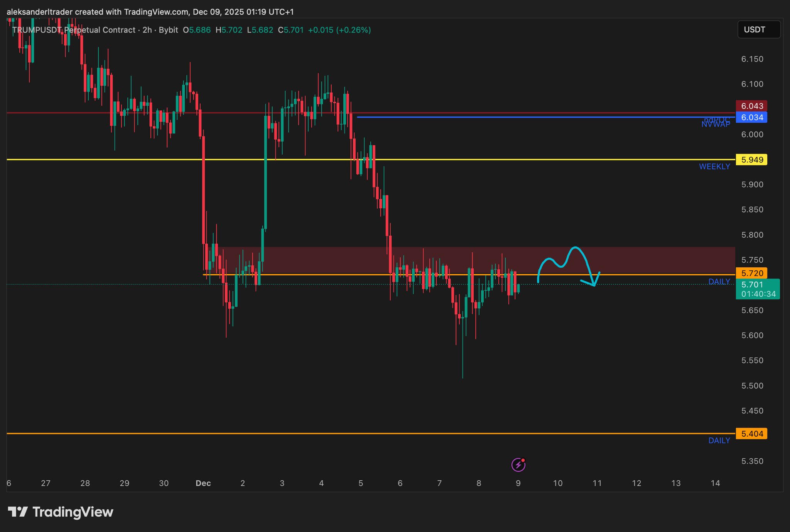The height and width of the screenshot is (532, 790).
Task: Click the purple lightning event icon
Action: [518, 465]
